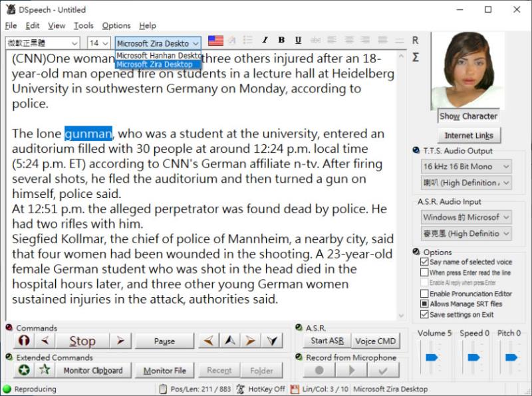Start microphone recording with the round button

[319, 370]
